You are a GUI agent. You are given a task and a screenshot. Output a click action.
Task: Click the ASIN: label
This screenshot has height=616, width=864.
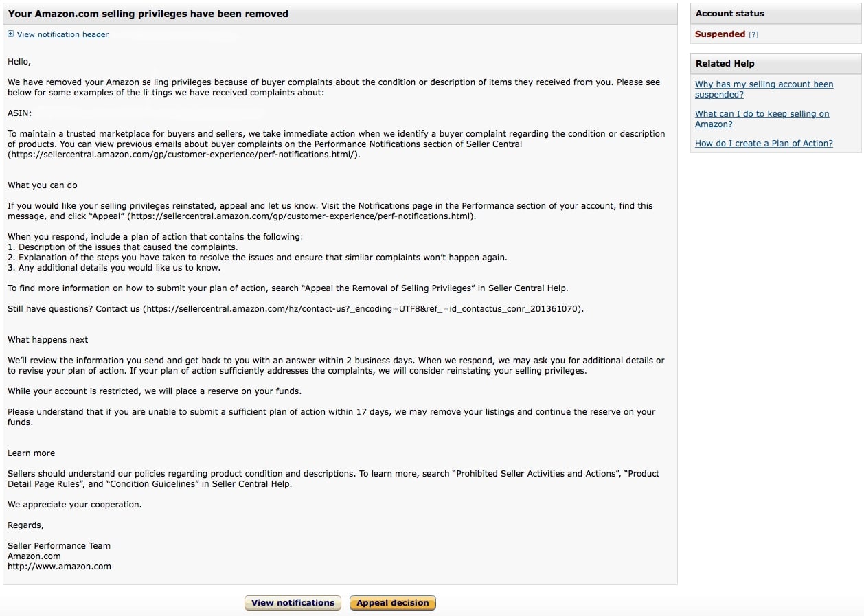(19, 113)
